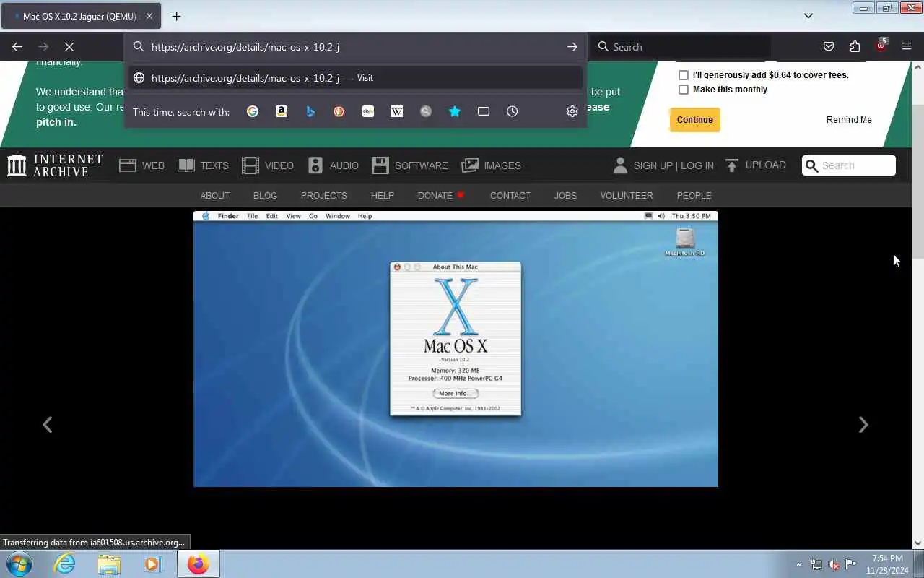Screen dimensions: 924x578
Task: Search open tabs using the tabs icon
Action: (x=484, y=111)
